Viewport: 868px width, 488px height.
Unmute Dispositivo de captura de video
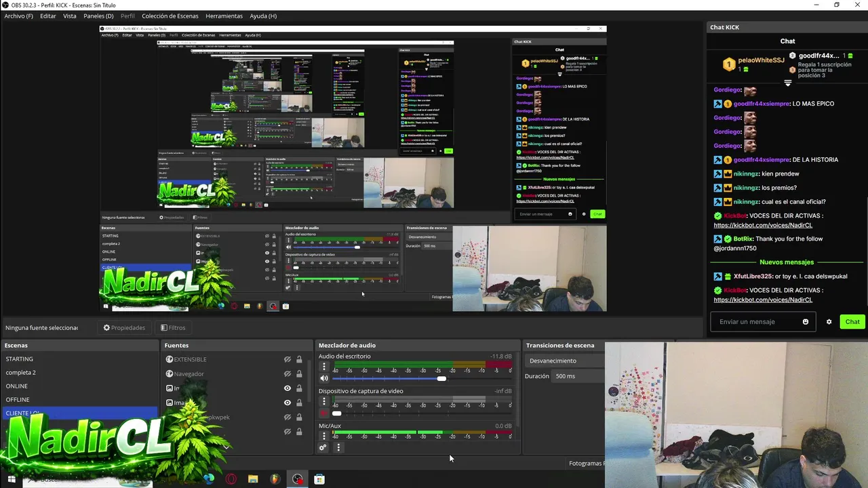(323, 413)
